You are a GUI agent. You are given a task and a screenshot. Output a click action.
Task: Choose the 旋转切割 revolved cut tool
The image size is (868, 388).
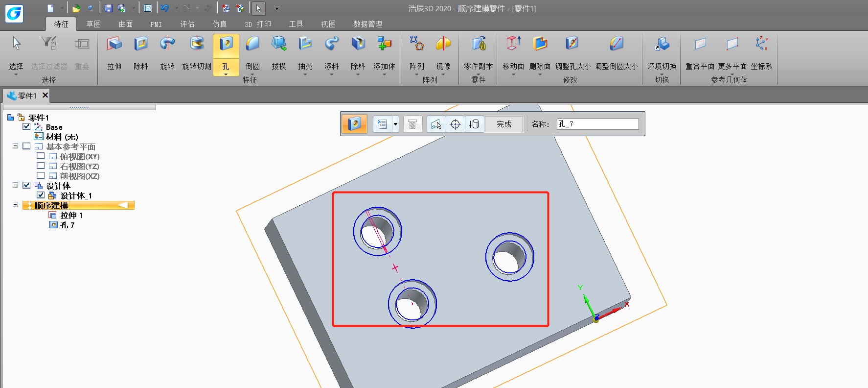(197, 53)
